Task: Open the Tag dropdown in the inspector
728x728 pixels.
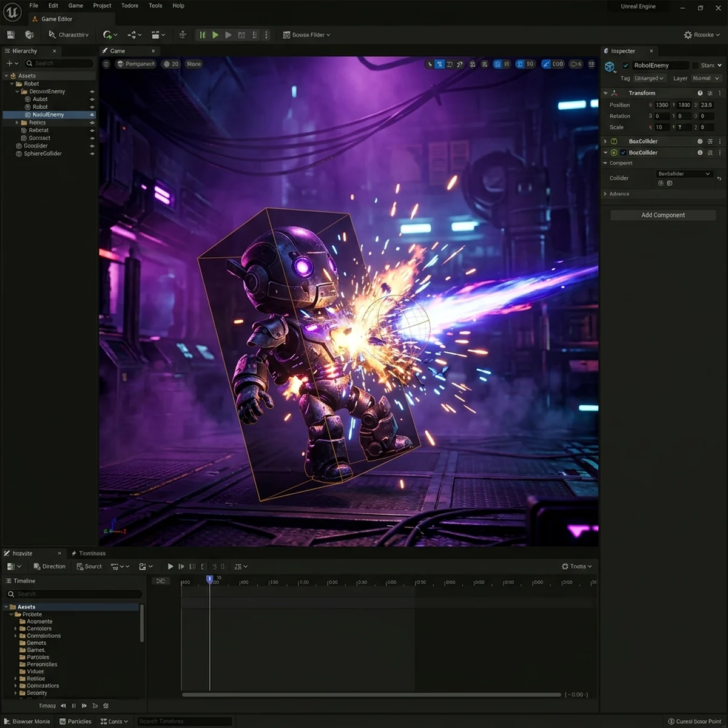Action: pyautogui.click(x=649, y=78)
